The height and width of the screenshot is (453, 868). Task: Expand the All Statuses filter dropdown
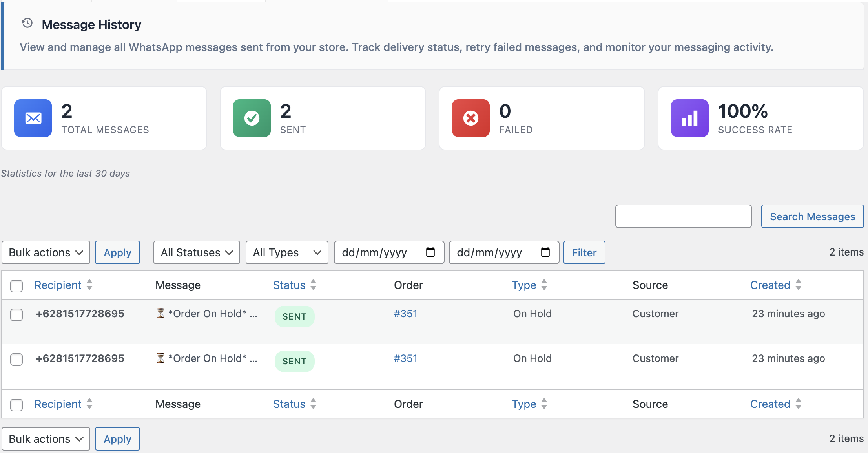[197, 252]
